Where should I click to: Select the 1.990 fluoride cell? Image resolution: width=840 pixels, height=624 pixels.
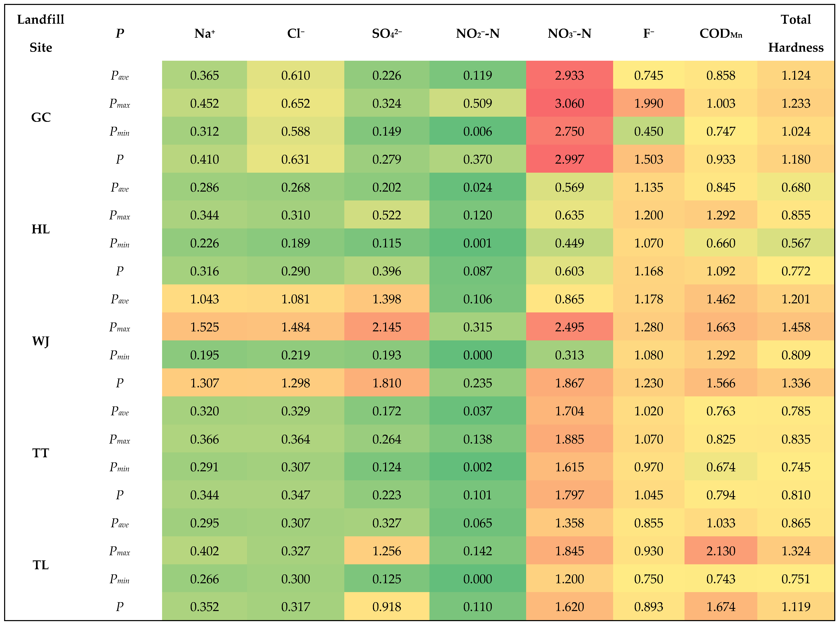(649, 103)
